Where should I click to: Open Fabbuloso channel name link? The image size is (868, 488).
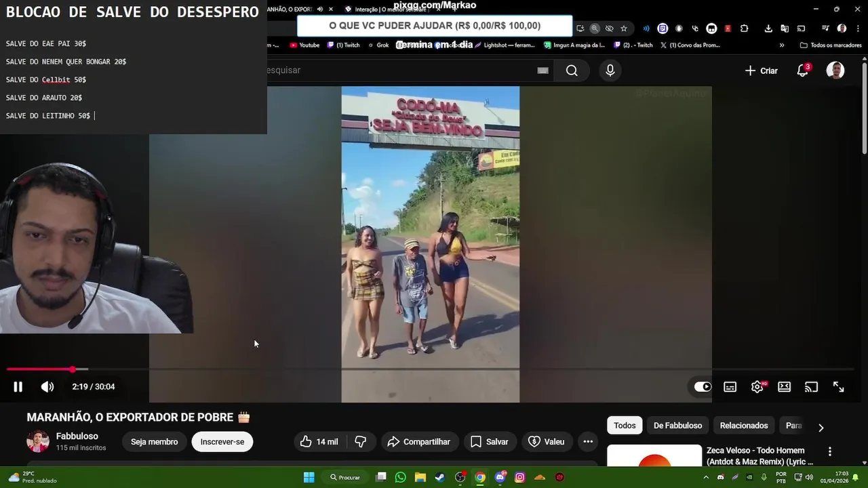[x=77, y=436]
